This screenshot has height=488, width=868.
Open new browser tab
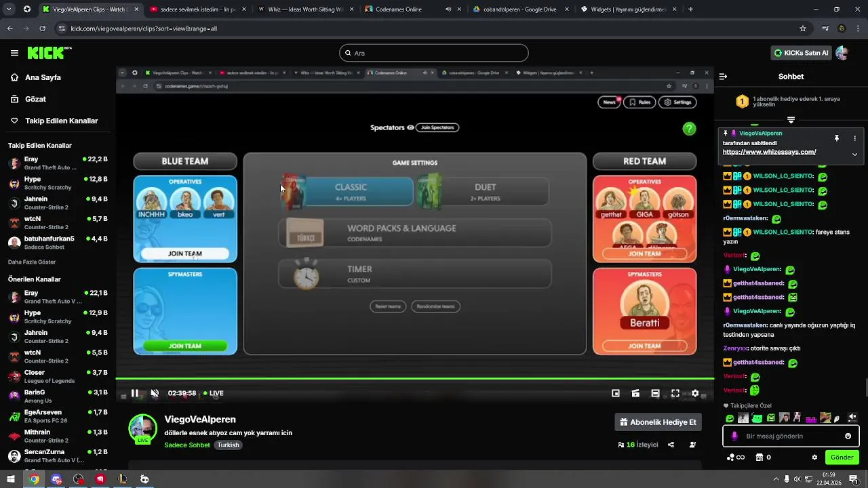coord(690,9)
